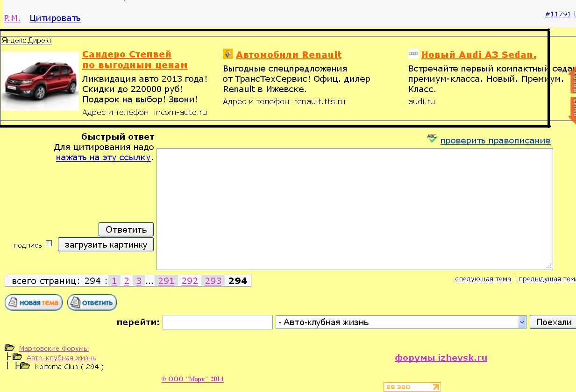Viewport: 576px width, 392px height.
Task: Open the Авто-клубная жизнь breadcrumb link
Action: pyautogui.click(x=61, y=358)
